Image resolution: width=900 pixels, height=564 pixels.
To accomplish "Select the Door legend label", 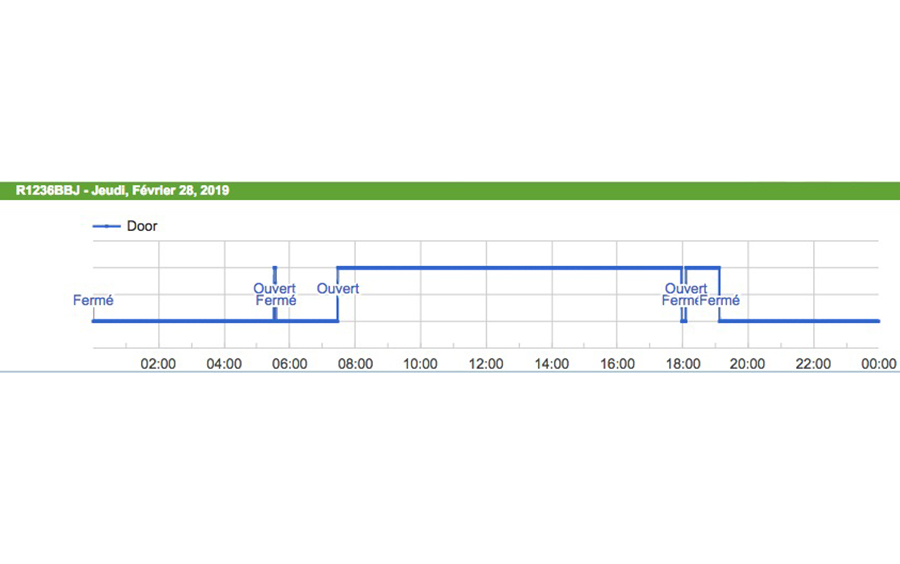I will pos(142,226).
